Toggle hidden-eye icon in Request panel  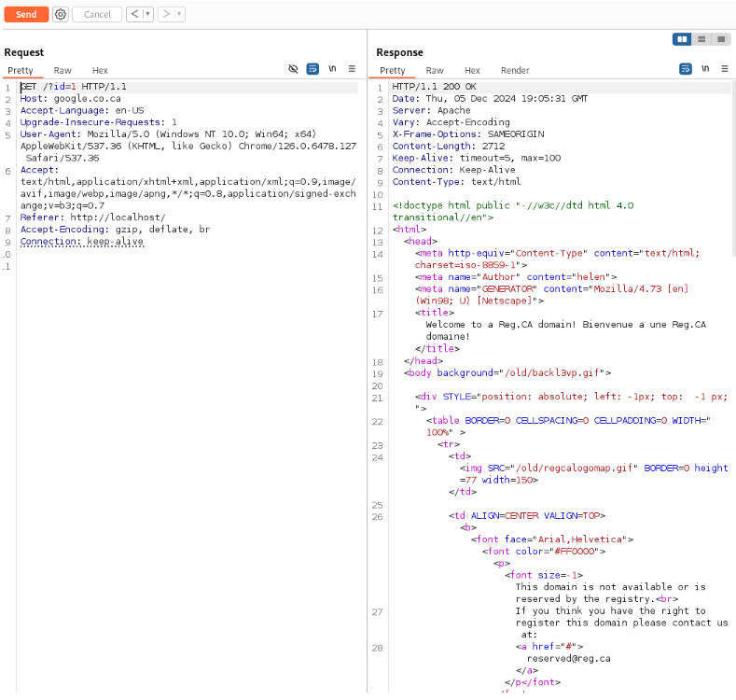click(x=293, y=69)
